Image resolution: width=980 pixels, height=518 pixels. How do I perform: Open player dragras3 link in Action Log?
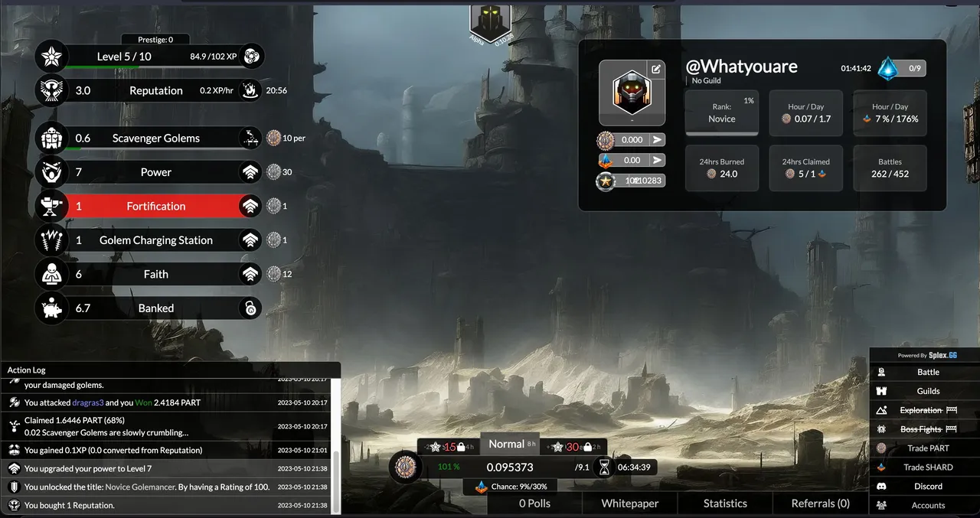click(88, 402)
